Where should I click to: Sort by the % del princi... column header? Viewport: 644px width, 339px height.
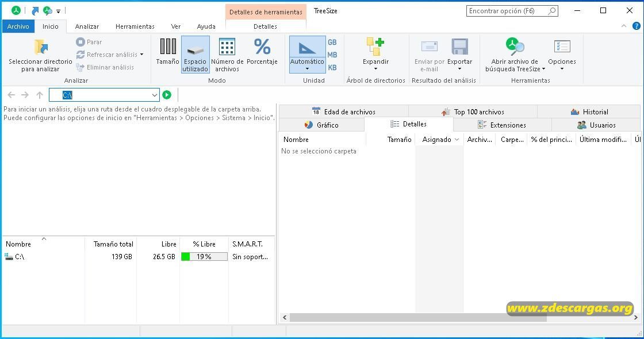pos(551,140)
